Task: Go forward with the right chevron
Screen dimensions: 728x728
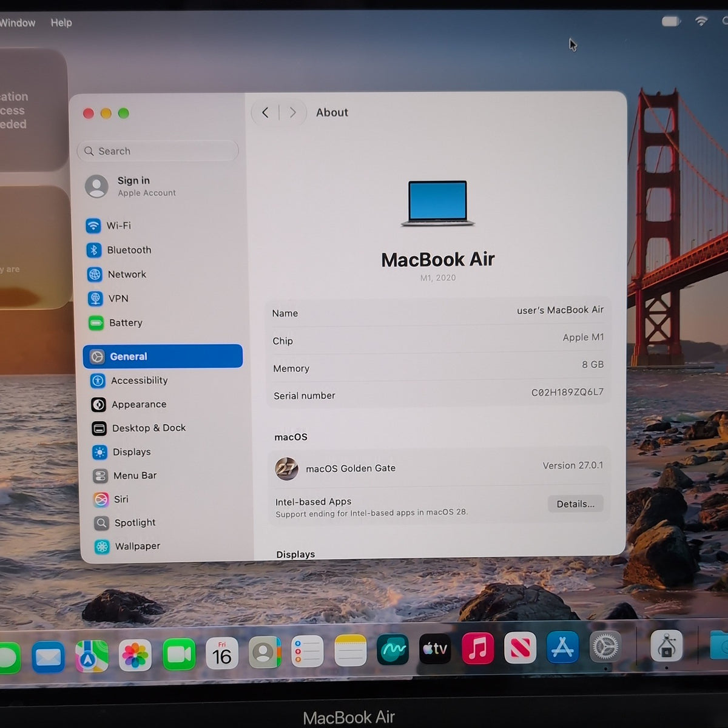Action: [x=292, y=112]
